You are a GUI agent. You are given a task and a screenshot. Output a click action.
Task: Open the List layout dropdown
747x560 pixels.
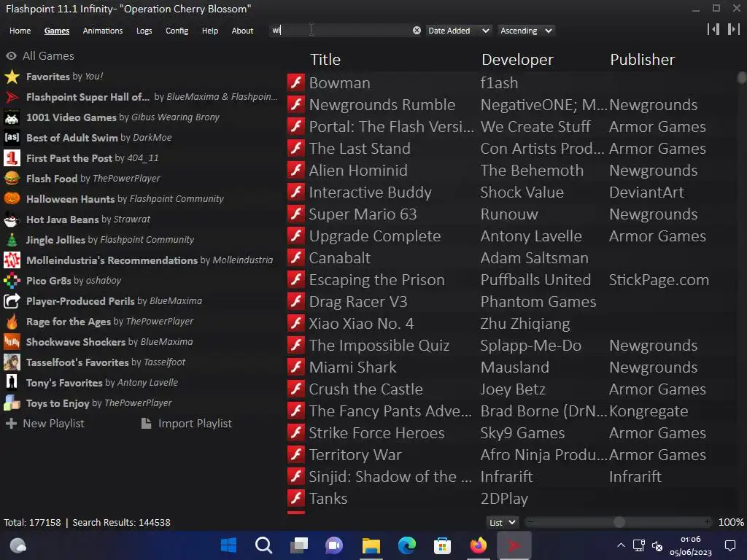503,522
